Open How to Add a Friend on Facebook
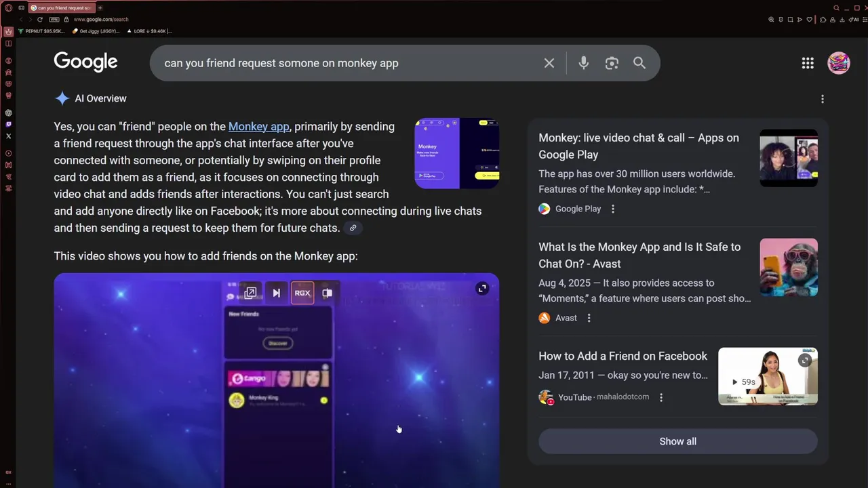868x488 pixels. (x=623, y=356)
